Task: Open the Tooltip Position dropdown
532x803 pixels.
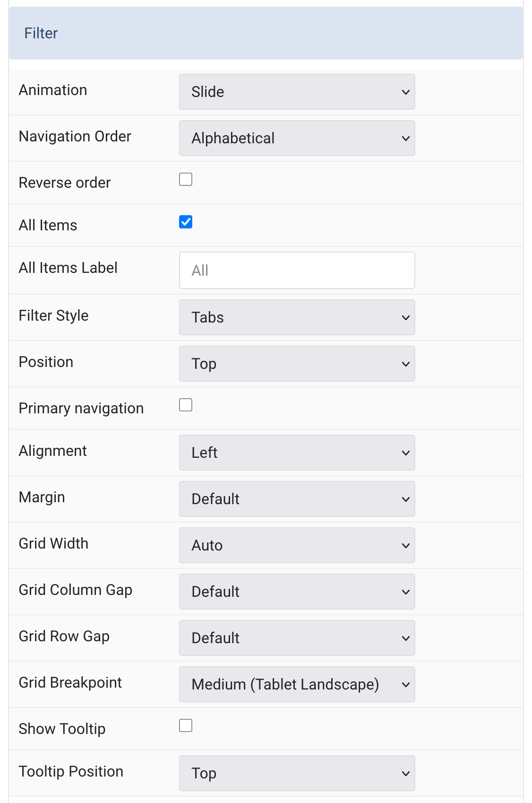Action: pos(297,773)
